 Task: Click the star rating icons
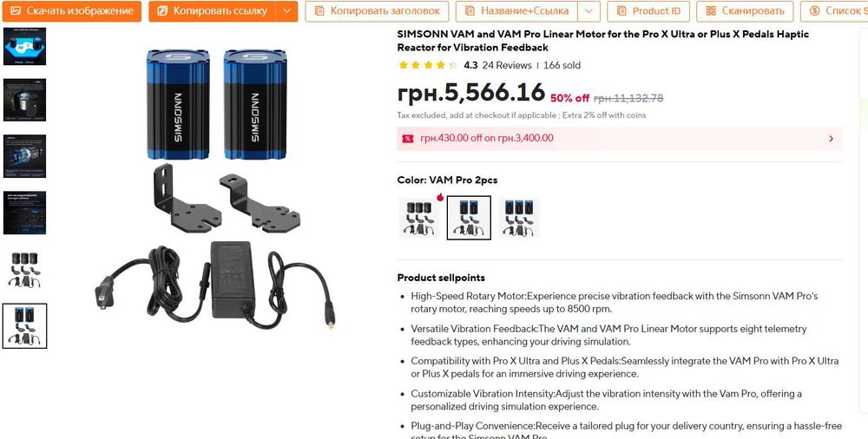tap(427, 65)
